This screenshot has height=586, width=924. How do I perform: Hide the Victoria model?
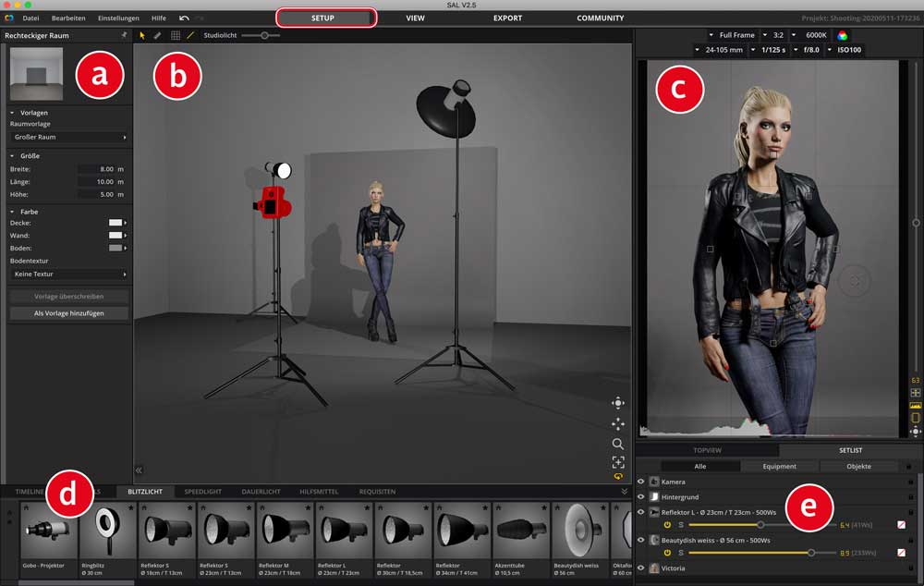pyautogui.click(x=641, y=568)
